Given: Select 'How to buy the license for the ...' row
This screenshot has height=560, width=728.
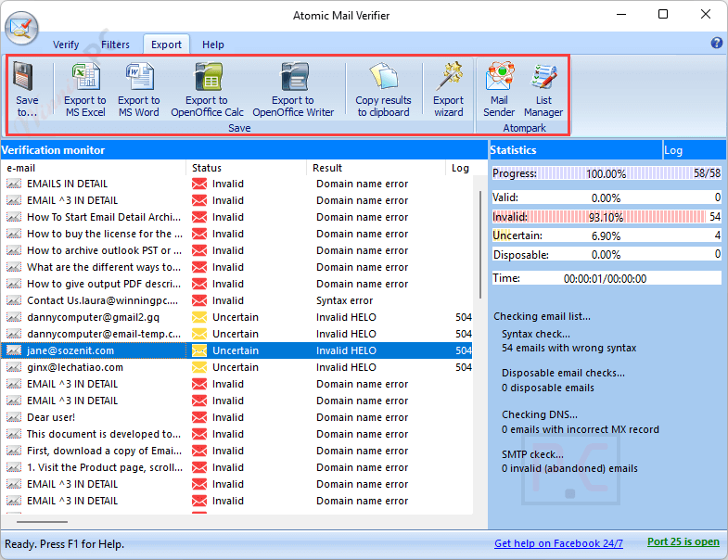Looking at the screenshot, I should (236, 234).
